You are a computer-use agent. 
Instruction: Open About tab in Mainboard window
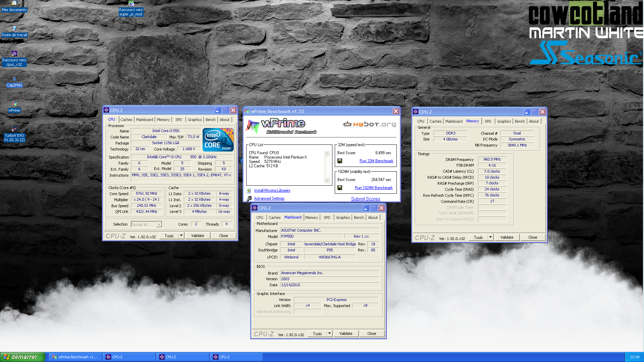click(373, 218)
